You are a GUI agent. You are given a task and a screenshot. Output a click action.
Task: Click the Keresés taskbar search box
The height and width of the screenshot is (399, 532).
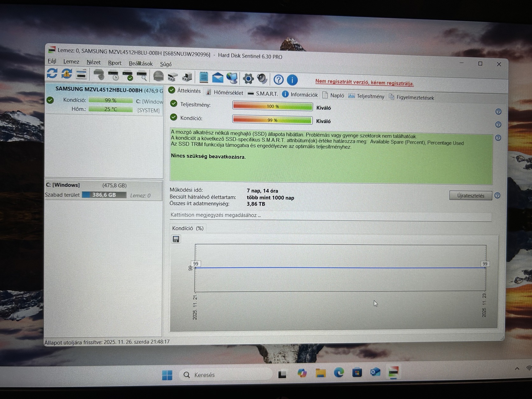226,375
